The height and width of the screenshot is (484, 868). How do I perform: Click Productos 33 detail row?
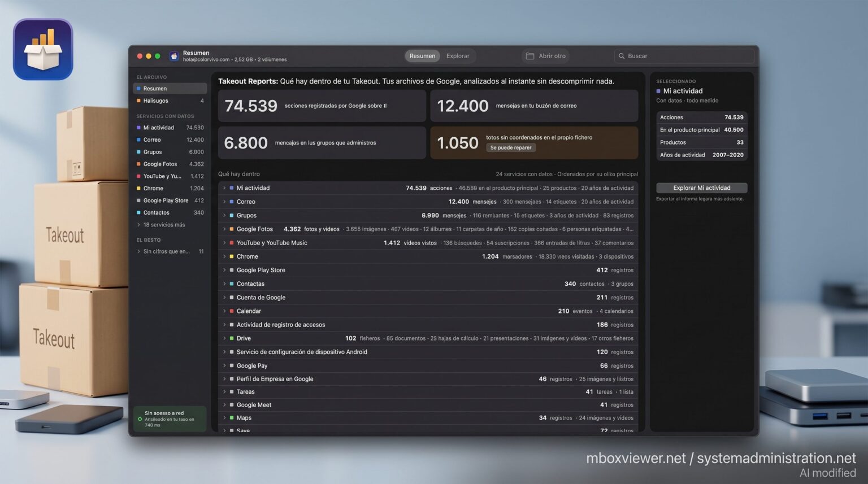point(701,142)
